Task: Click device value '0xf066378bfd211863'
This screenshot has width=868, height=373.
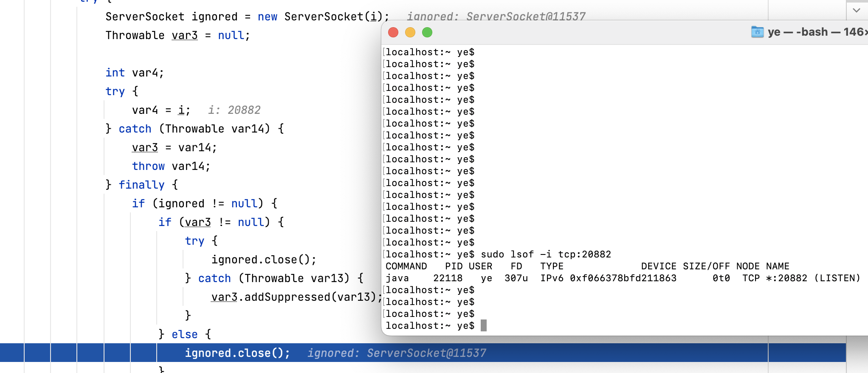Action: 623,278
